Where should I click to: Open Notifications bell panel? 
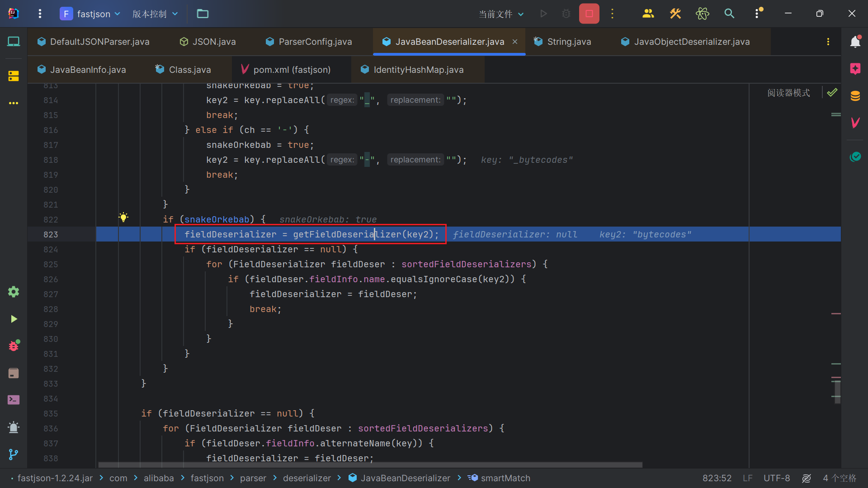[x=855, y=42]
